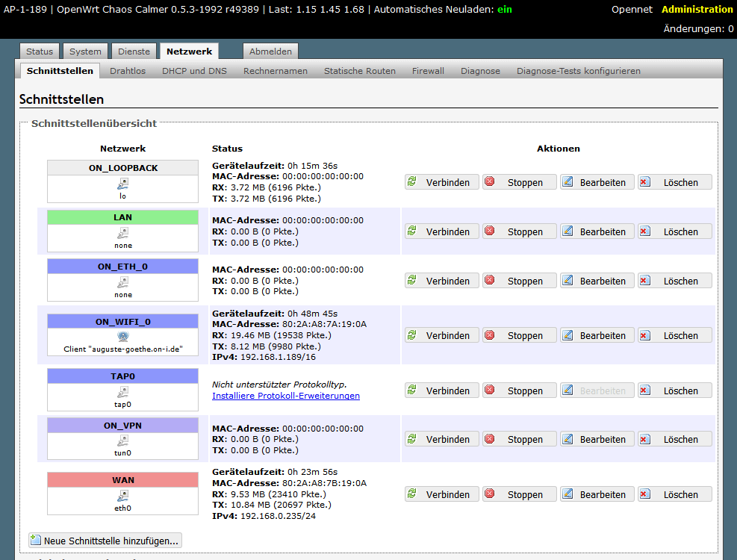737x560 pixels.
Task: Delete the TAP0 interface
Action: (x=674, y=391)
